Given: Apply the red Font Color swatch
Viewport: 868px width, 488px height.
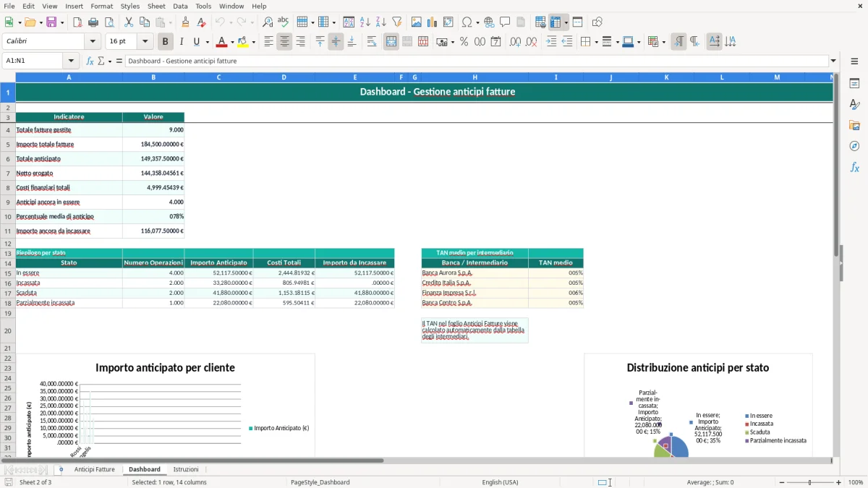Looking at the screenshot, I should (x=222, y=42).
